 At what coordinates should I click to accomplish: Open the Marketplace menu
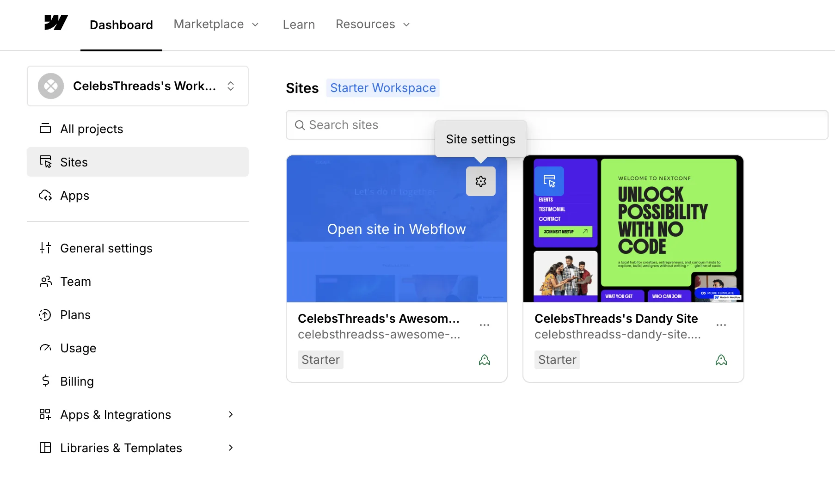click(216, 24)
